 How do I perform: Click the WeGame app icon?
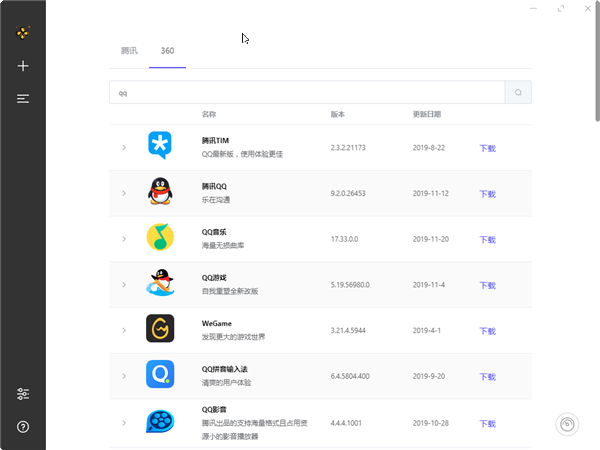(x=160, y=328)
